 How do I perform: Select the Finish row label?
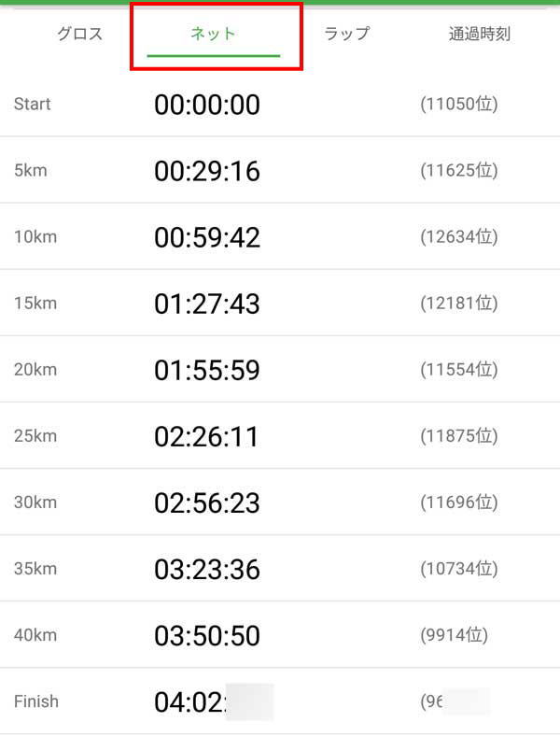click(35, 701)
